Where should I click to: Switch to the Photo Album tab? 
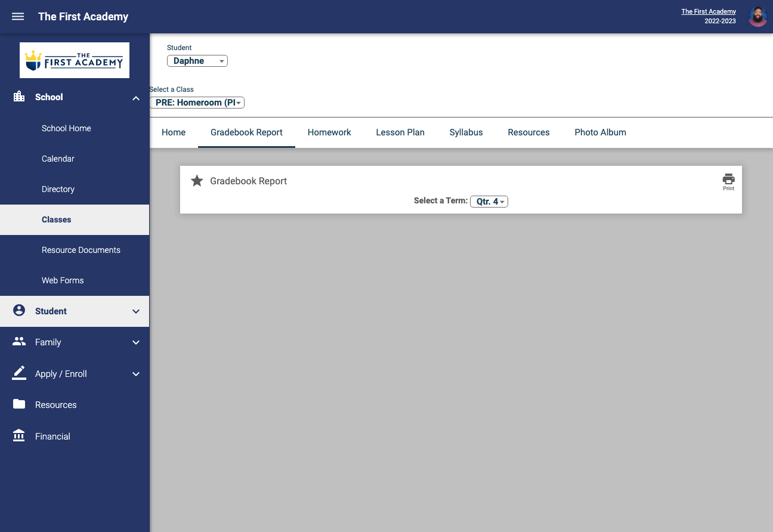[601, 132]
